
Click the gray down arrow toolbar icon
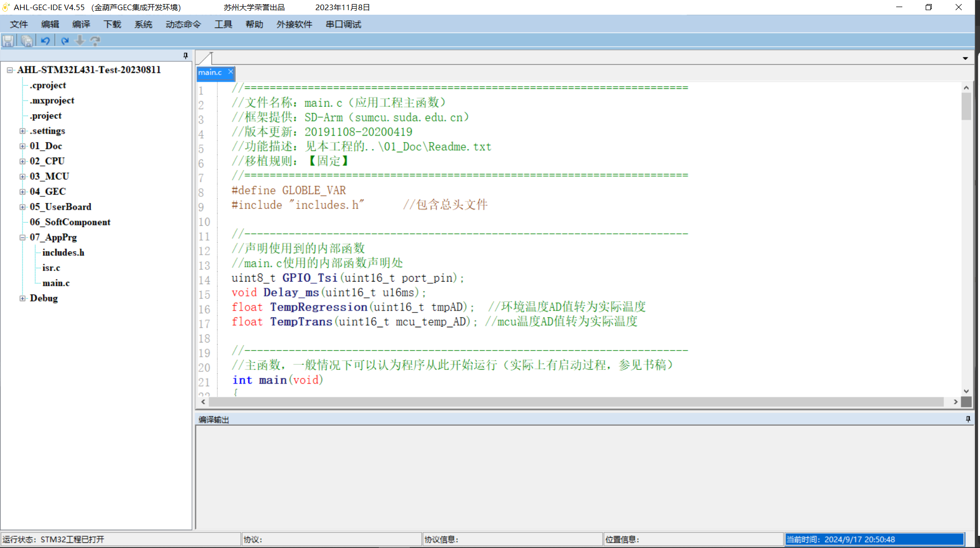click(x=80, y=41)
